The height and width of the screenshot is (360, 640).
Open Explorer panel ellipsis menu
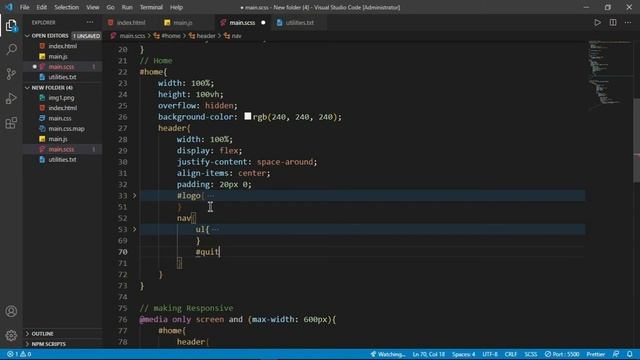tap(89, 22)
